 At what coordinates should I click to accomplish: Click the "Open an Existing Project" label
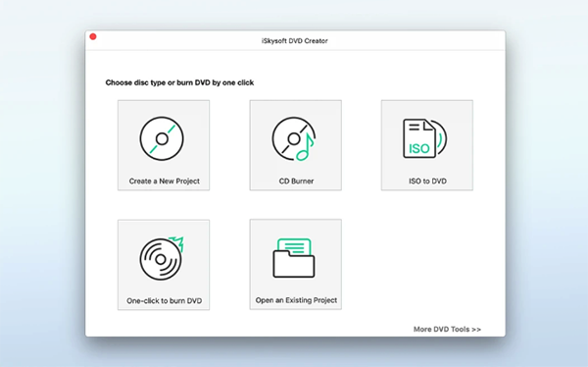click(x=296, y=300)
